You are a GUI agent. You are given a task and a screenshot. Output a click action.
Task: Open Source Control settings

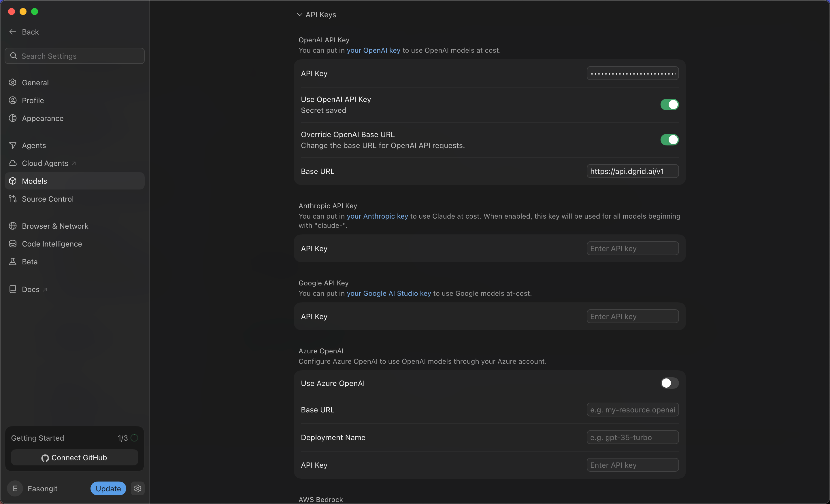pyautogui.click(x=74, y=199)
